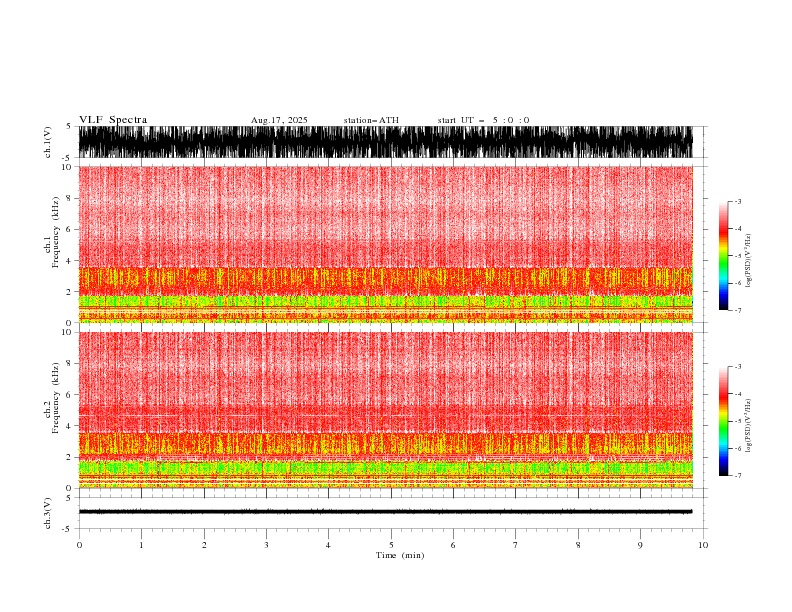
Task: Click time axis tick label "5"
Action: pyautogui.click(x=391, y=545)
